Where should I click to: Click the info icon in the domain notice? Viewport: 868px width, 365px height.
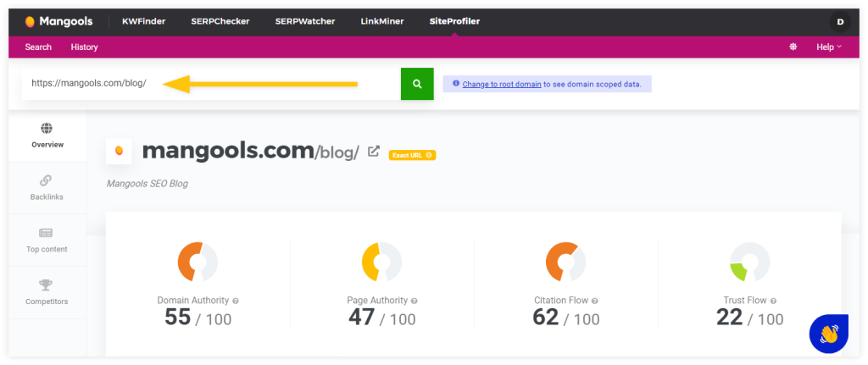click(x=456, y=84)
